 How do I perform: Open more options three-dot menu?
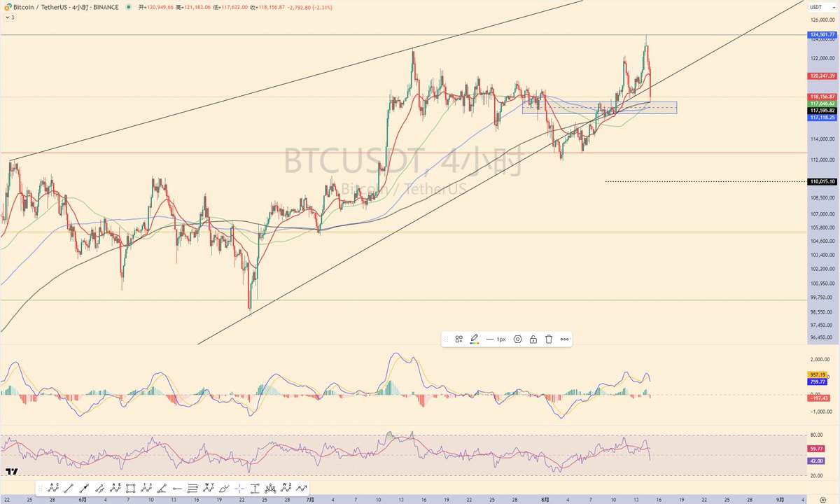pyautogui.click(x=565, y=339)
